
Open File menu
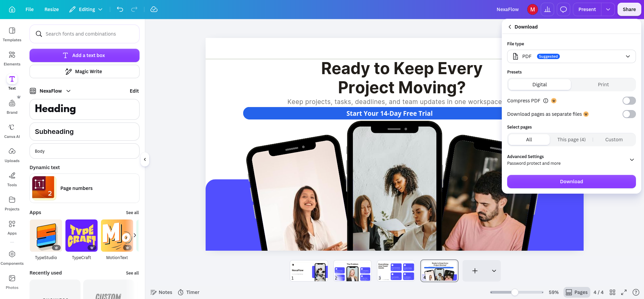30,9
